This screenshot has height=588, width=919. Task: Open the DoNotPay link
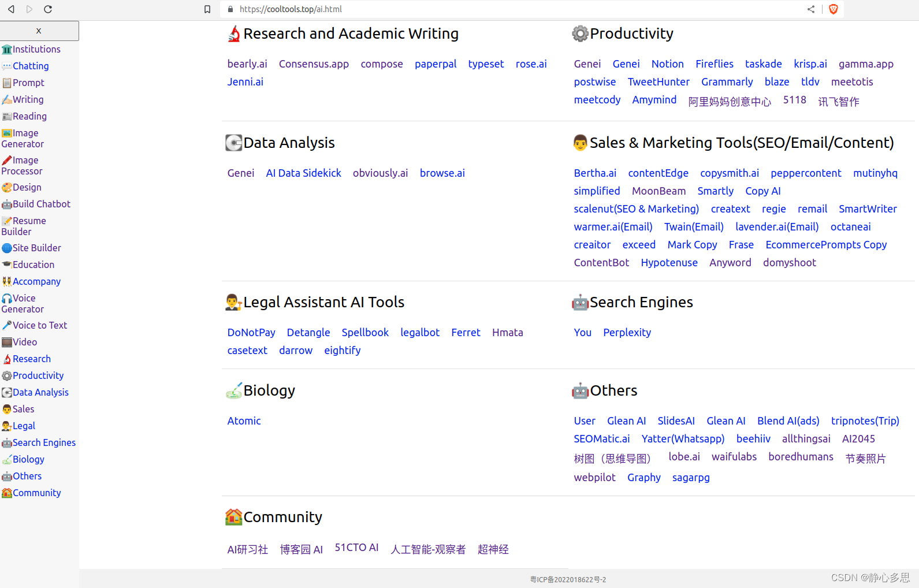251,333
